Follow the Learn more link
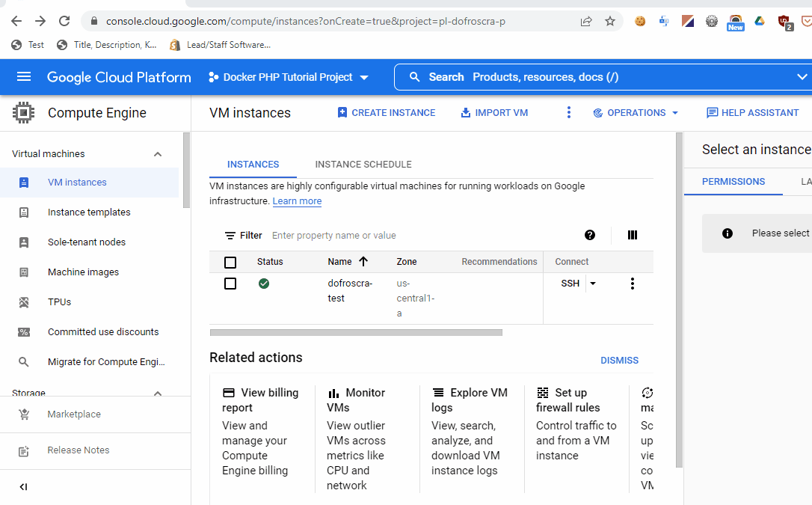Image resolution: width=812 pixels, height=505 pixels. (x=298, y=201)
